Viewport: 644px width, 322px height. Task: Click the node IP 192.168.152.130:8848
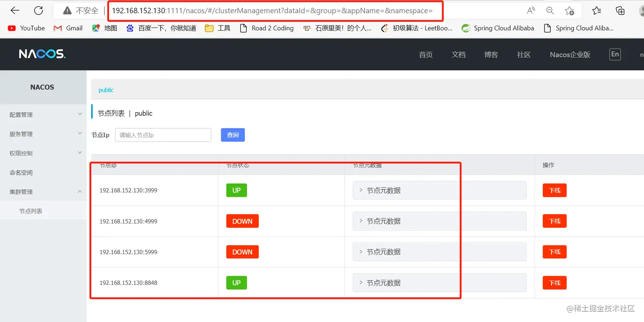(129, 283)
